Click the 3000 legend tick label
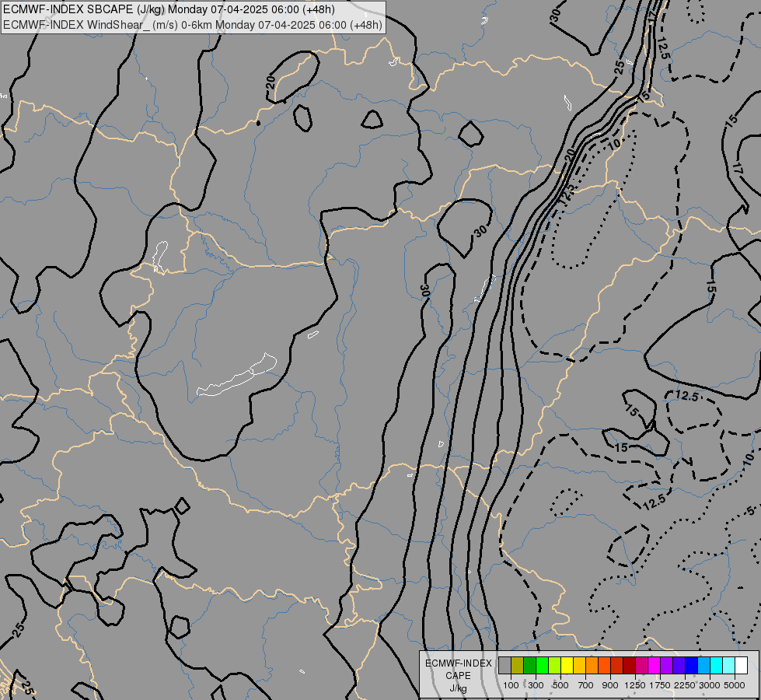 (x=710, y=685)
